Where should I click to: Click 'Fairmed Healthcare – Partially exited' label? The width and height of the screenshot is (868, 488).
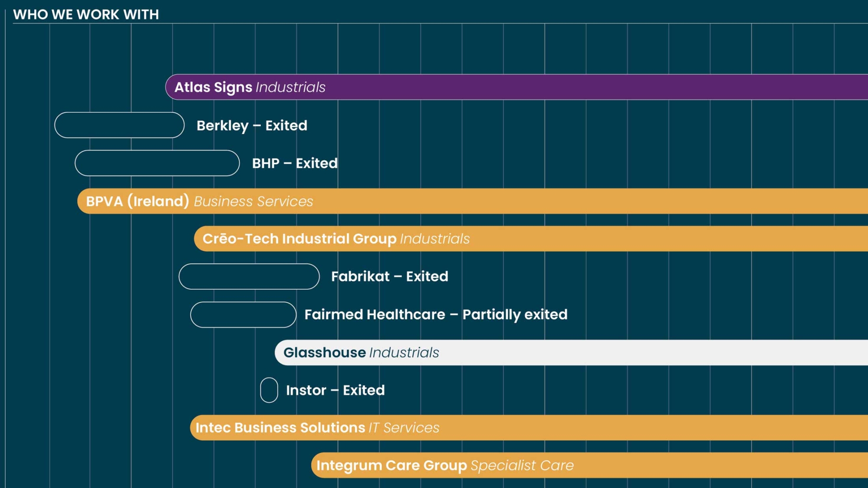(436, 314)
